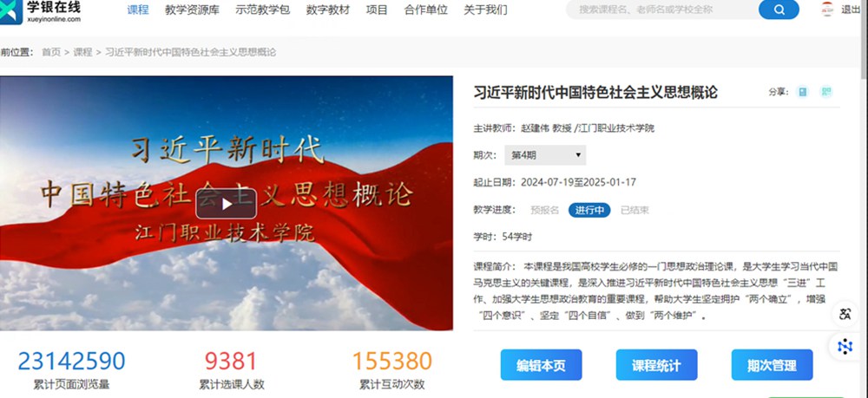868x398 pixels.
Task: Expand the 第4期 session dropdown
Action: (545, 155)
